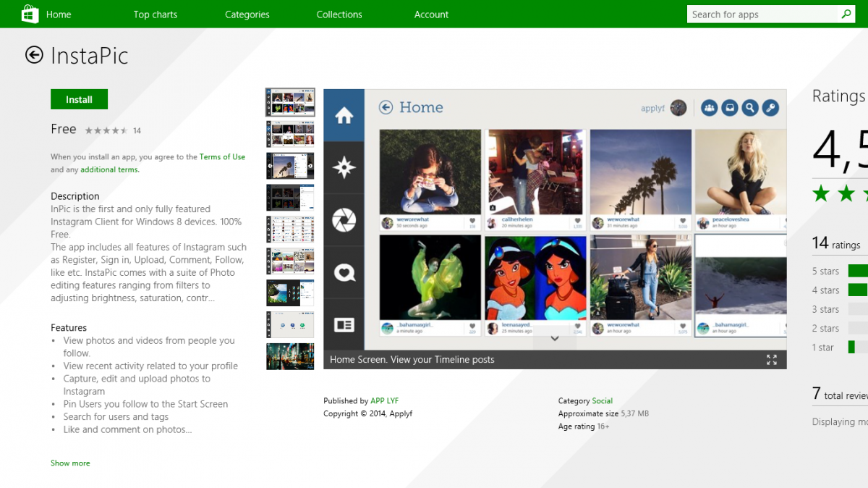Click the 'Age rating 16+' text
Image resolution: width=868 pixels, height=488 pixels.
point(584,426)
